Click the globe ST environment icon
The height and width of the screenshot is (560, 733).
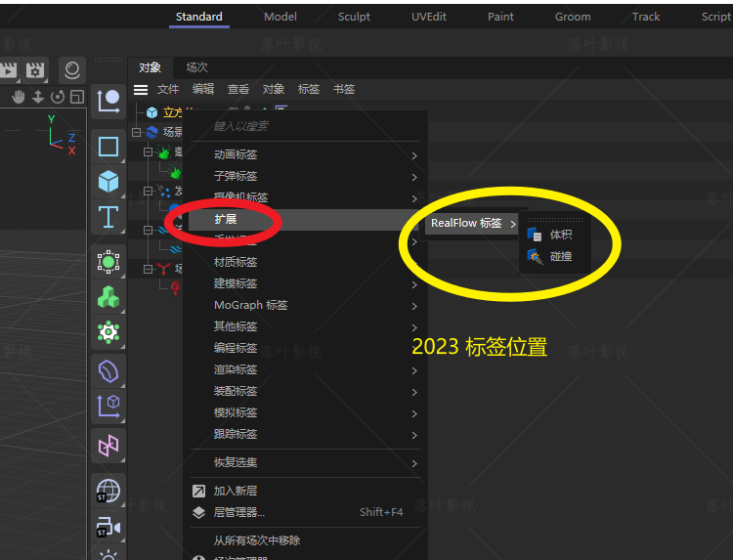point(108,491)
